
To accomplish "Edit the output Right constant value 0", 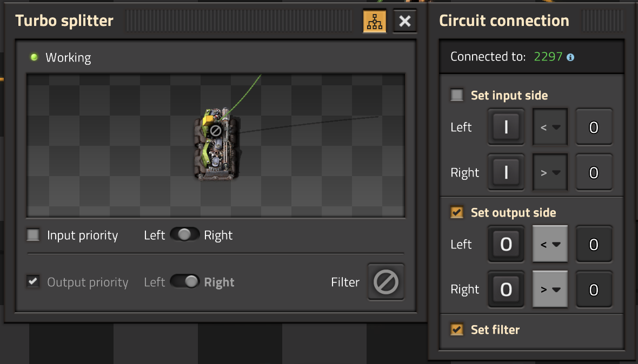I will pyautogui.click(x=593, y=289).
